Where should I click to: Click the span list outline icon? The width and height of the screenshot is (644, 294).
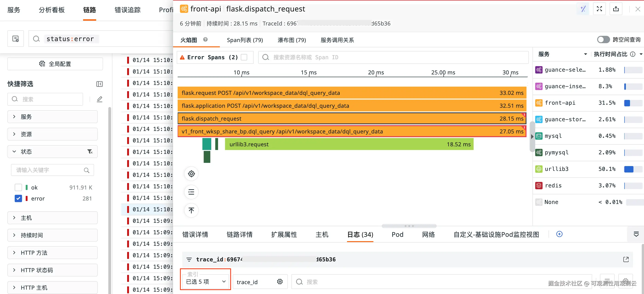191,192
